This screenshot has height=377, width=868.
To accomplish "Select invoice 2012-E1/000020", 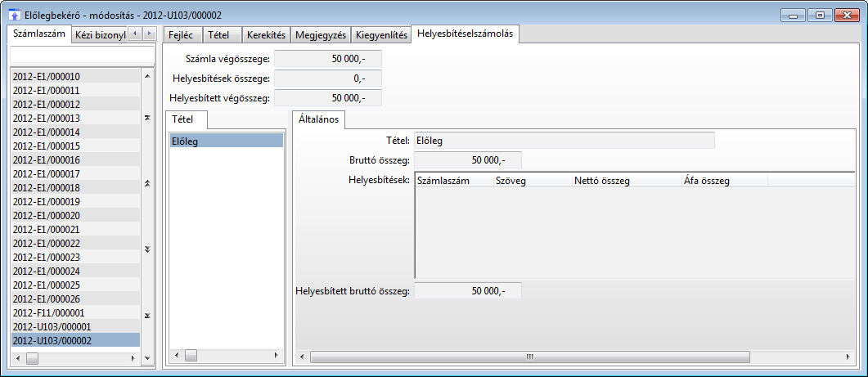I will click(75, 215).
